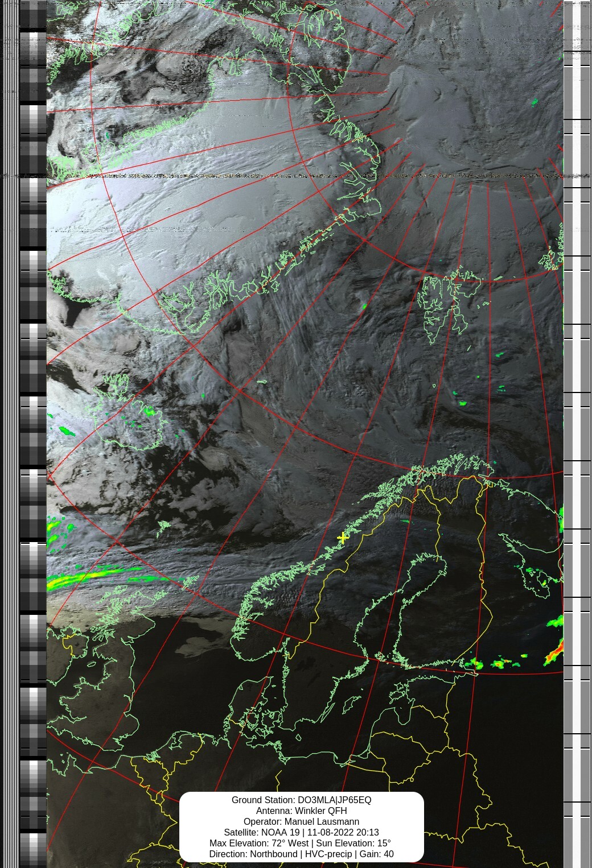Click the "Ground Station: DO3MLA|JP65EQ" text line
Image resolution: width=592 pixels, height=868 pixels.
(x=301, y=800)
